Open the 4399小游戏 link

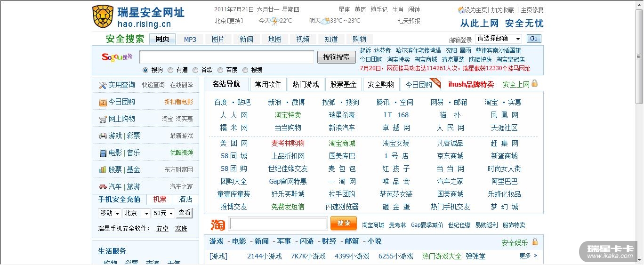[352, 256]
